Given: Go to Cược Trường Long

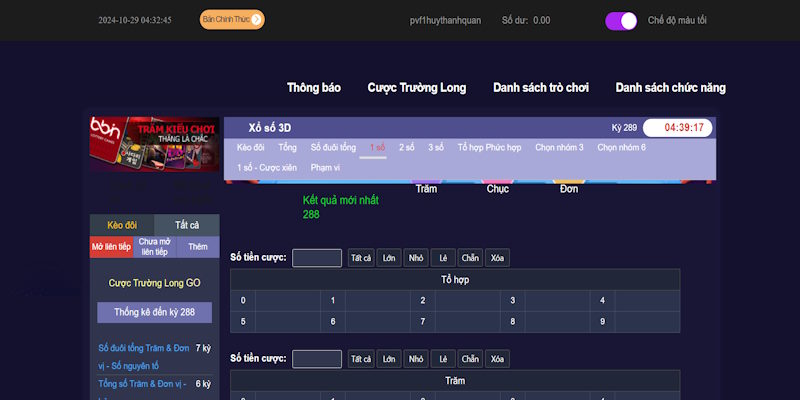Looking at the screenshot, I should [x=416, y=88].
